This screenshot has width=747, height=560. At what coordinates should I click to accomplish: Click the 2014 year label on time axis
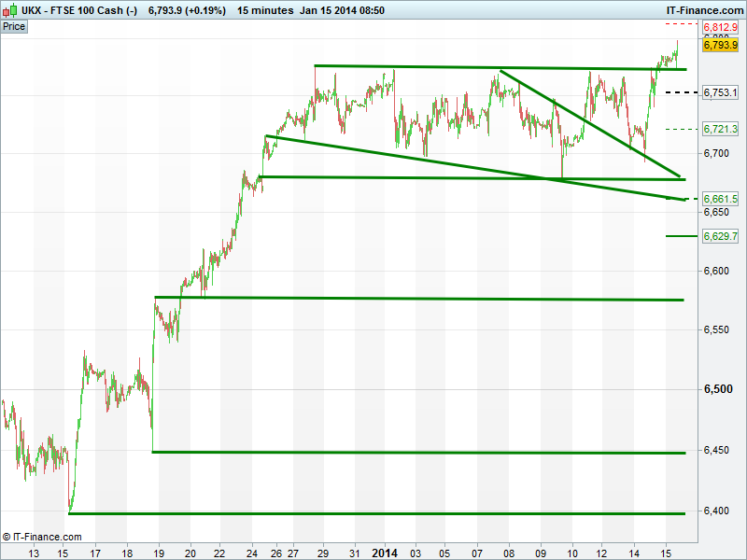point(386,553)
